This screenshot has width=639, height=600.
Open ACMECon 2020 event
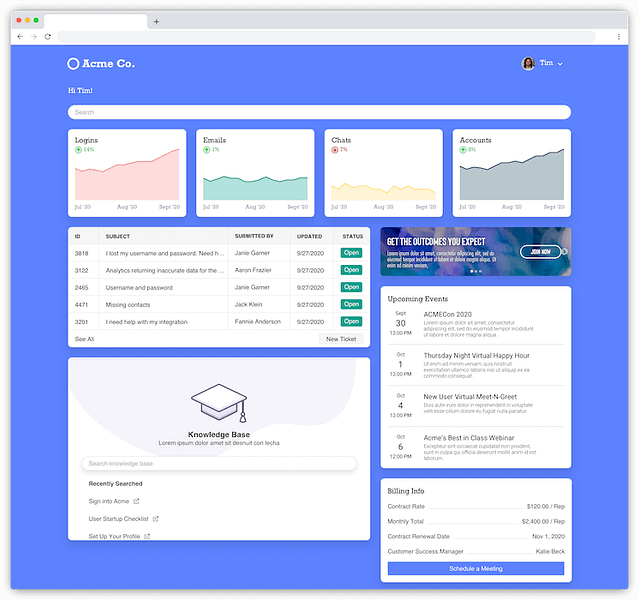(447, 314)
